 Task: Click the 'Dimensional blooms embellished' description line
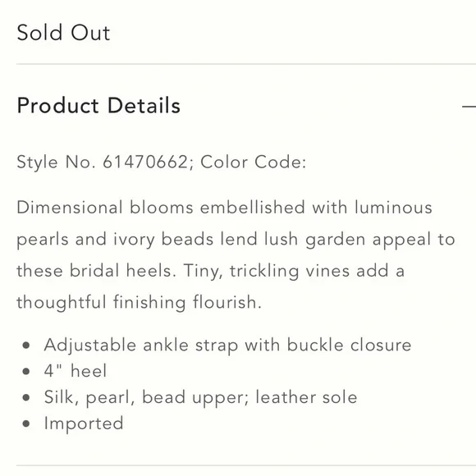[x=224, y=208]
